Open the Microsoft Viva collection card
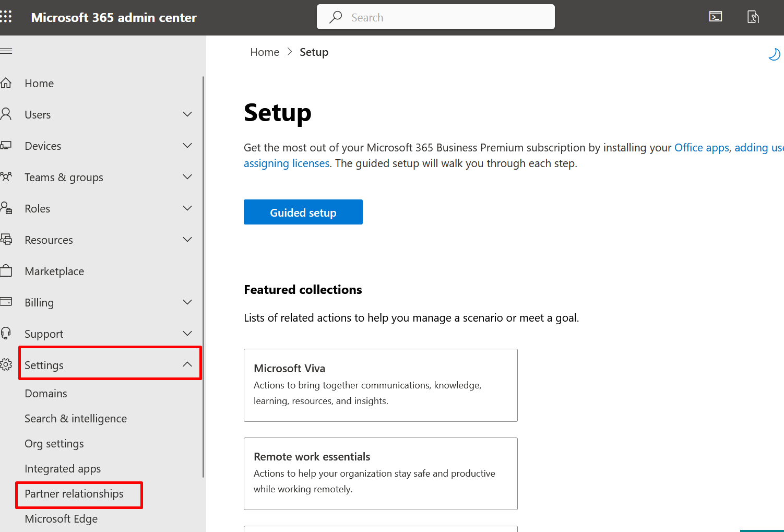Image resolution: width=784 pixels, height=532 pixels. click(381, 385)
